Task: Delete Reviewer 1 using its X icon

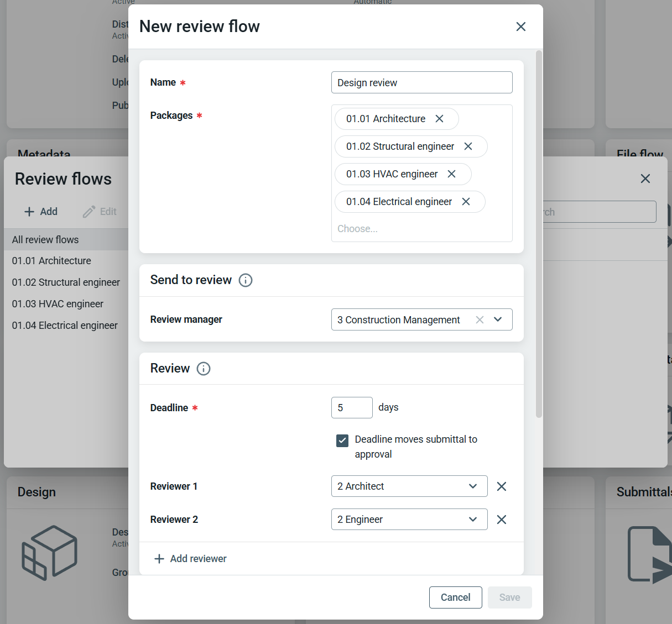Action: (x=501, y=486)
